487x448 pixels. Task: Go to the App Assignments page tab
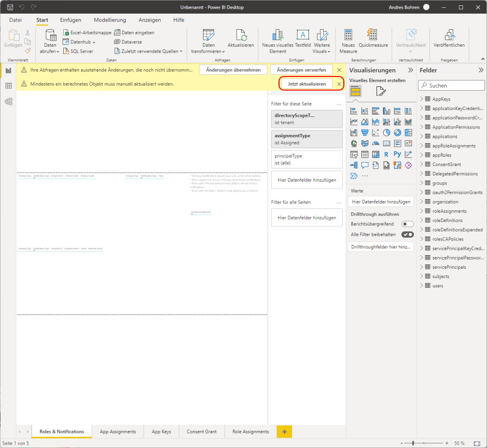pos(118,431)
